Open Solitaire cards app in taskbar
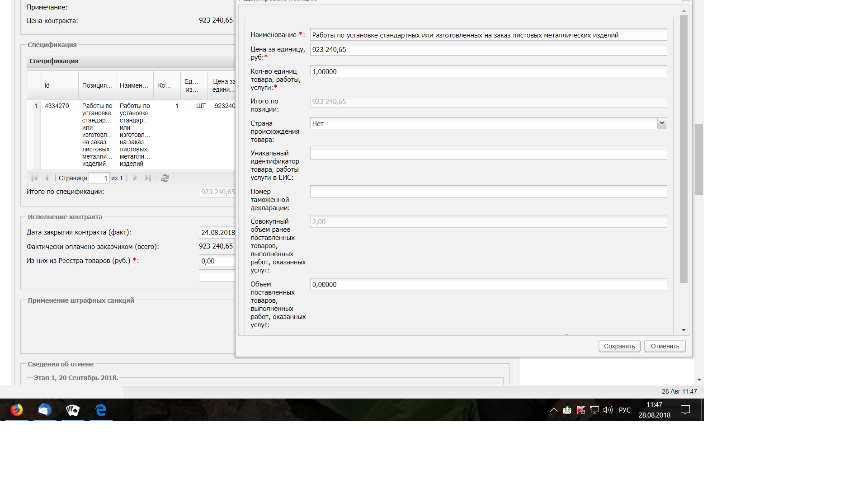868x488 pixels. click(73, 410)
